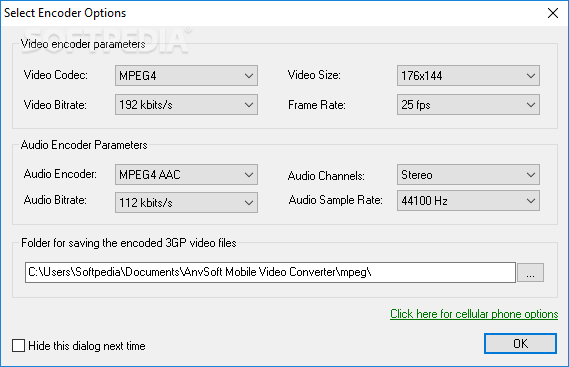Click the Video encoder parameters group title
Screen dimensions: 569x367
click(x=83, y=44)
